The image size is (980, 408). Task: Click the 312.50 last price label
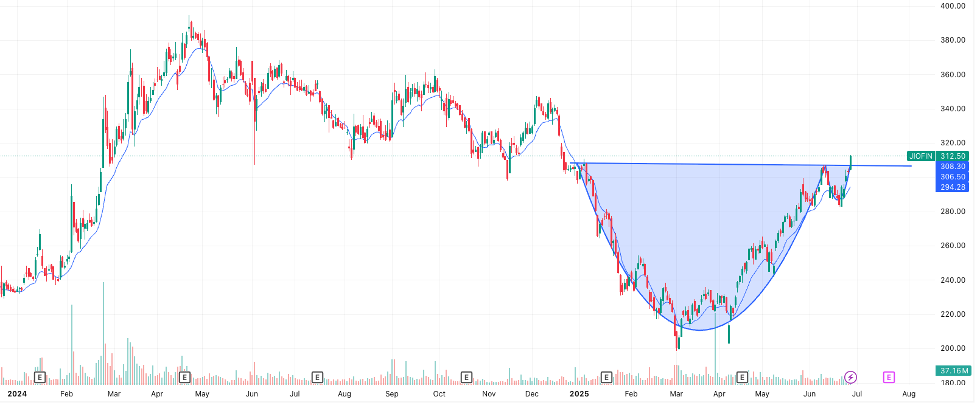[953, 156]
